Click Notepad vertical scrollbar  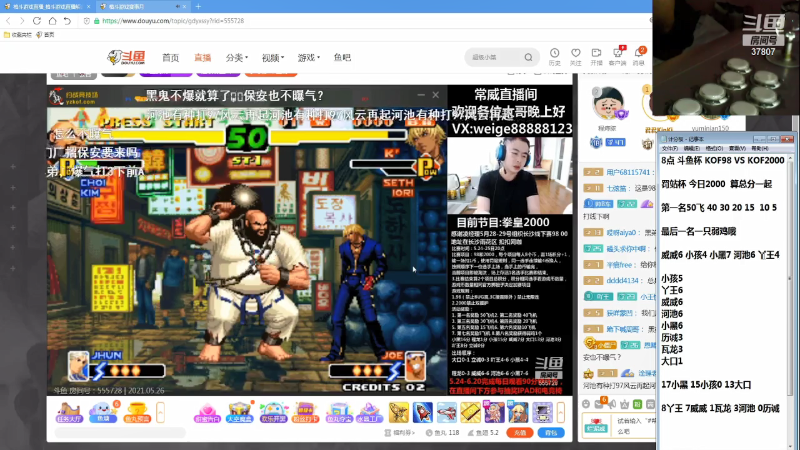tap(790, 278)
